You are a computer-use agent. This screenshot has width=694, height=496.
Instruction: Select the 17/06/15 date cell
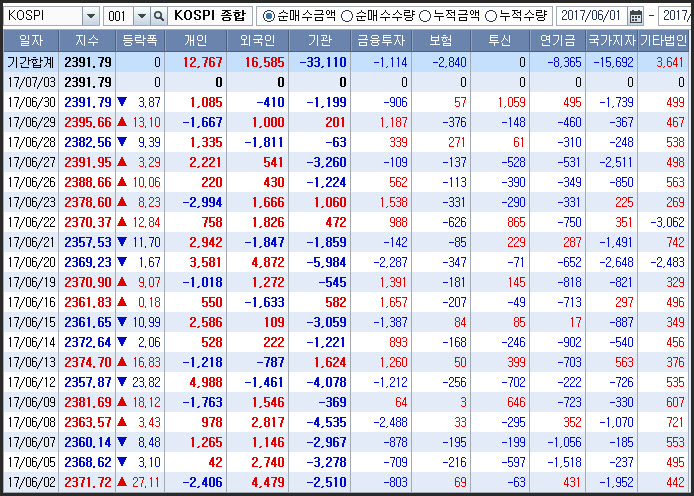[x=32, y=322]
